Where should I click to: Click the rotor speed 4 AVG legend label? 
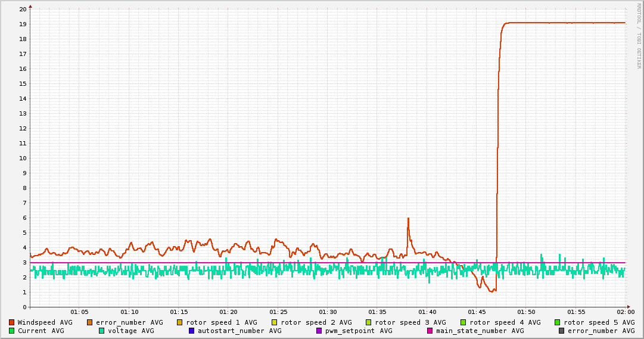tap(505, 322)
